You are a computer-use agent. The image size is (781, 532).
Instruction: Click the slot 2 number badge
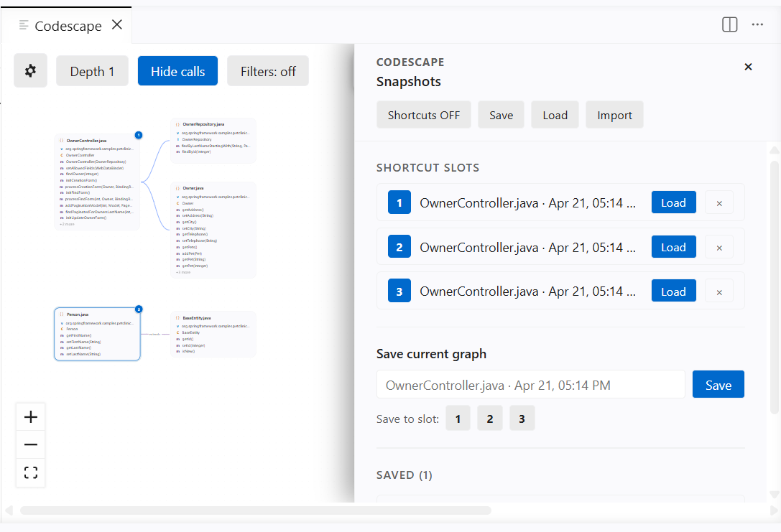[399, 247]
